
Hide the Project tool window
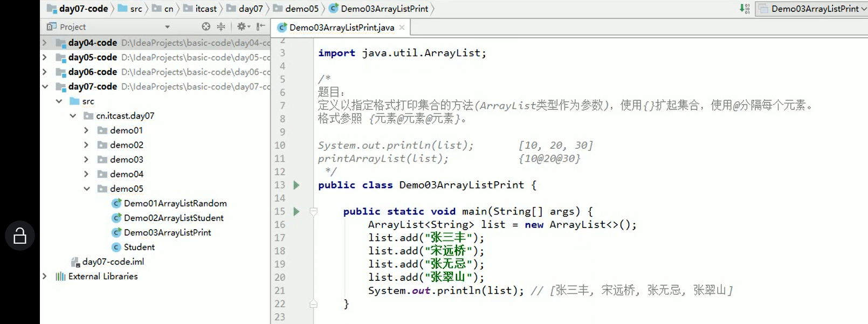pos(261,26)
